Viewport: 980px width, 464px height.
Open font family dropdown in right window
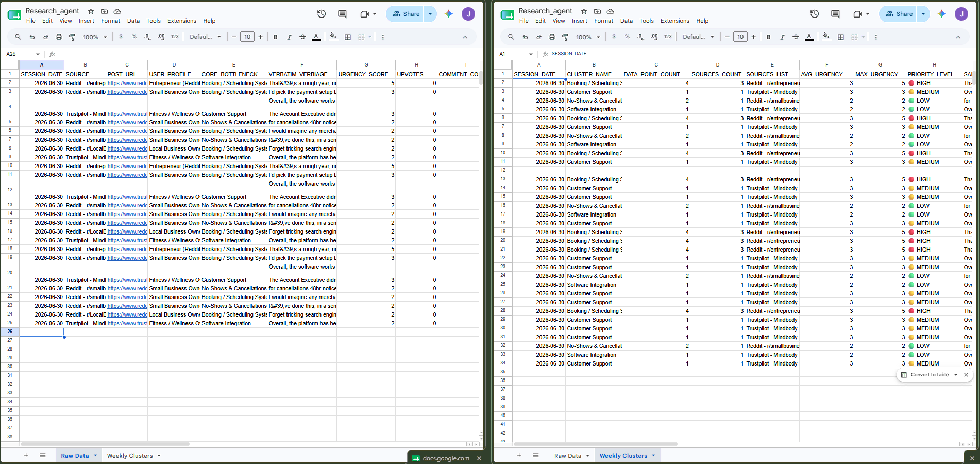(698, 37)
